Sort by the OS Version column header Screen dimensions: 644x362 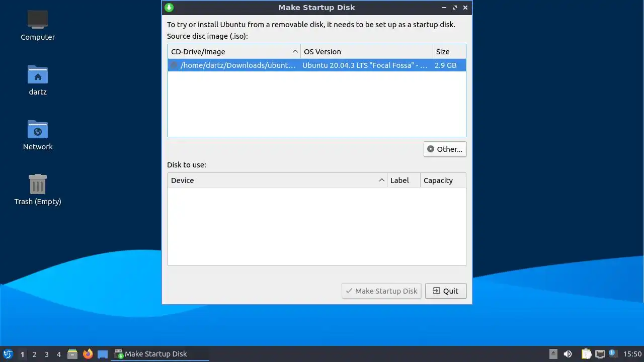[367, 52]
